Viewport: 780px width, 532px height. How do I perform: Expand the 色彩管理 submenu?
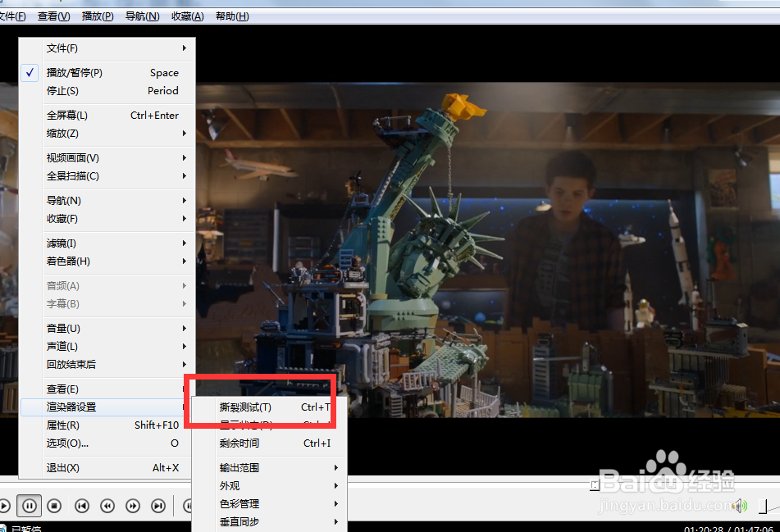coord(269,503)
